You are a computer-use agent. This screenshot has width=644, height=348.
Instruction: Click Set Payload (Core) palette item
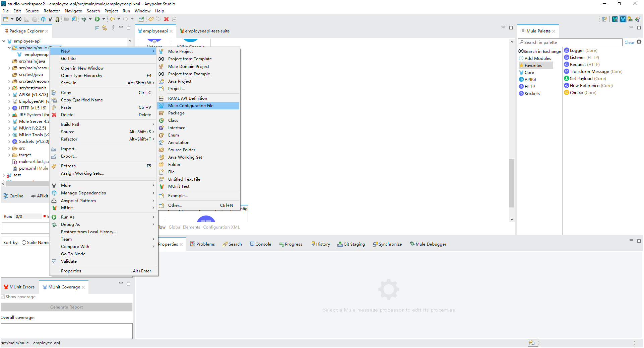tap(585, 79)
